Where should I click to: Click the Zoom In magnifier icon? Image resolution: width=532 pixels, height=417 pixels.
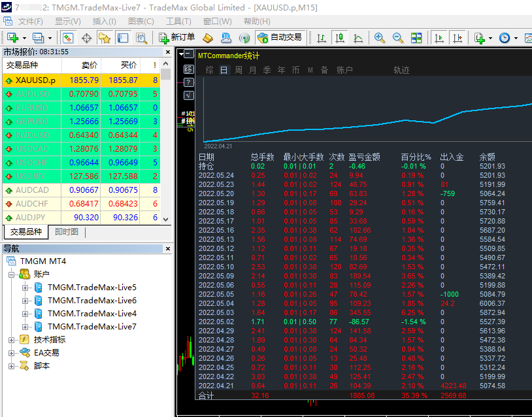pos(379,38)
